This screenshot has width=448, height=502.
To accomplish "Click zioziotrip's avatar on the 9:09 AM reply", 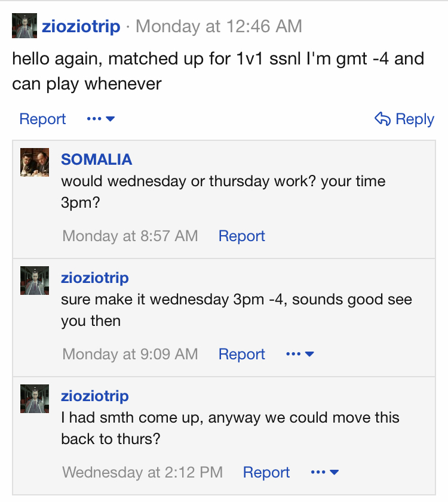I will click(35, 280).
